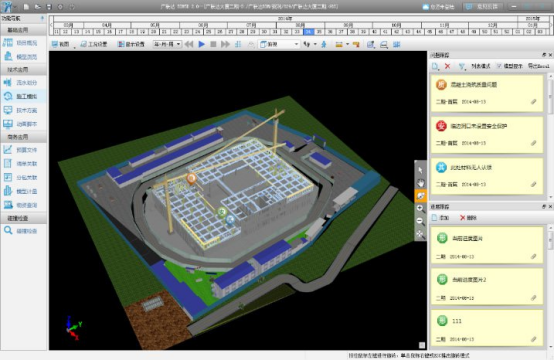Delete issue with red X in issue panel
Image resolution: width=554 pixels, height=360 pixels.
pos(448,66)
